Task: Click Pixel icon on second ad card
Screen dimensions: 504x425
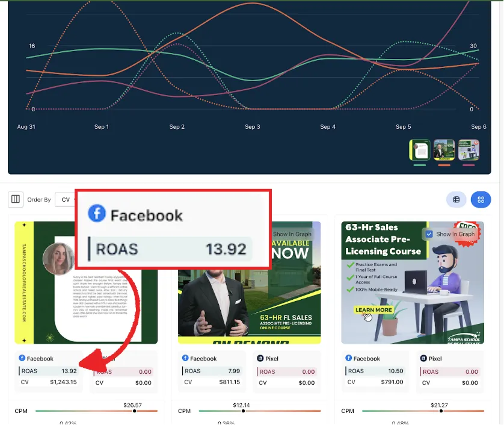Action: pyautogui.click(x=260, y=358)
